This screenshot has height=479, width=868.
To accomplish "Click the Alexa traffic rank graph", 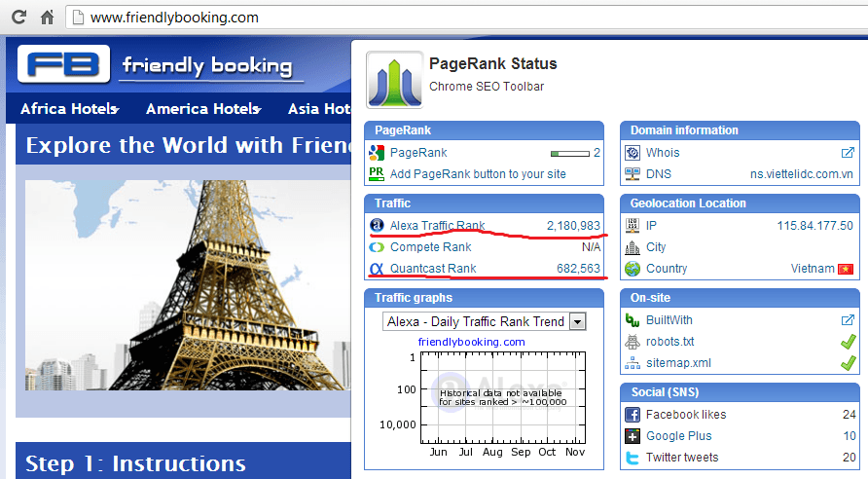I will (x=503, y=397).
